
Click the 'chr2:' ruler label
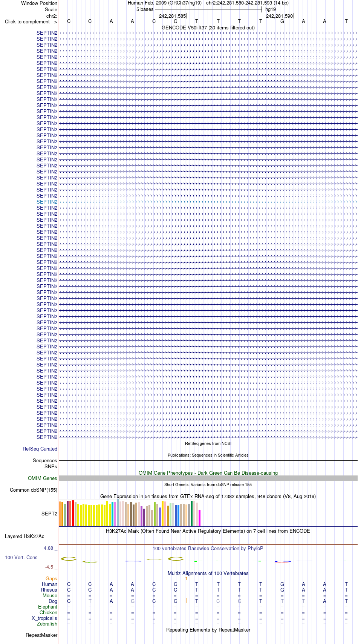(x=52, y=16)
